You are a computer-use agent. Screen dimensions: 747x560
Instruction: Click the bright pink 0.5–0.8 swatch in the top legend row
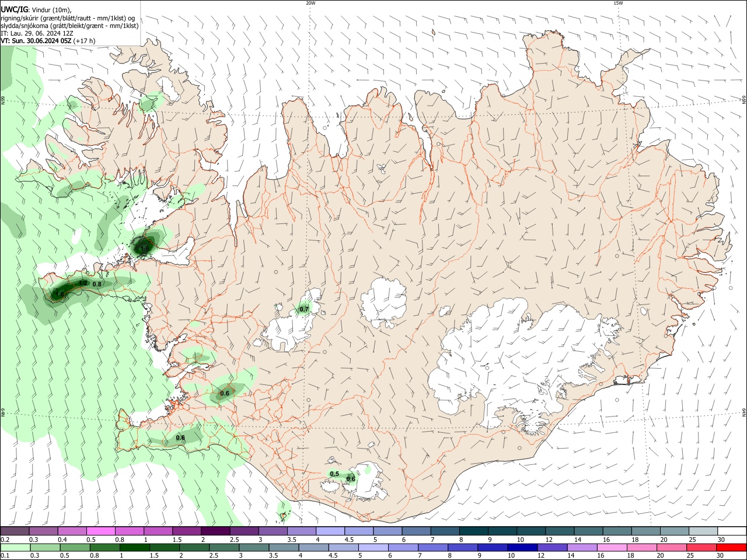[101, 531]
